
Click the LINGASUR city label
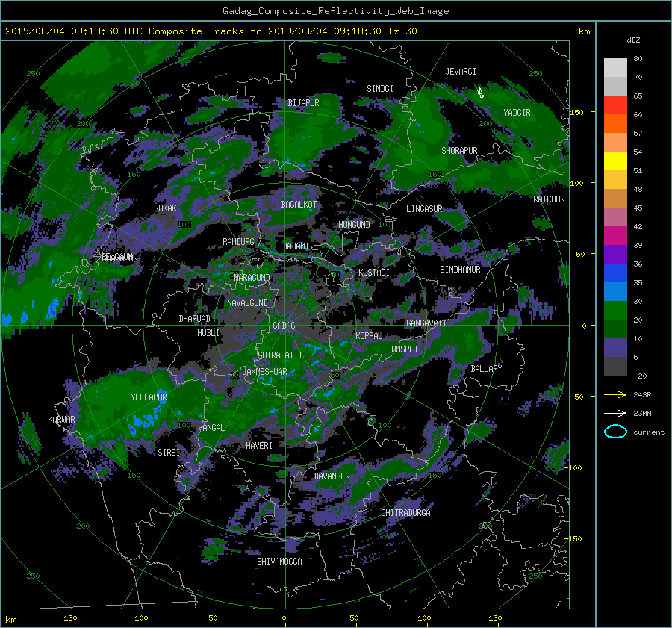tap(424, 209)
